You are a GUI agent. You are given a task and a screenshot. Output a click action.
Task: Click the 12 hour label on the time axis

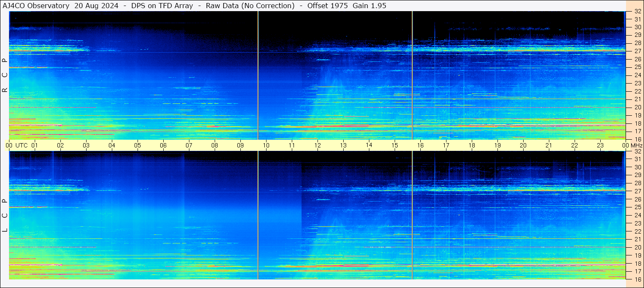pyautogui.click(x=318, y=145)
